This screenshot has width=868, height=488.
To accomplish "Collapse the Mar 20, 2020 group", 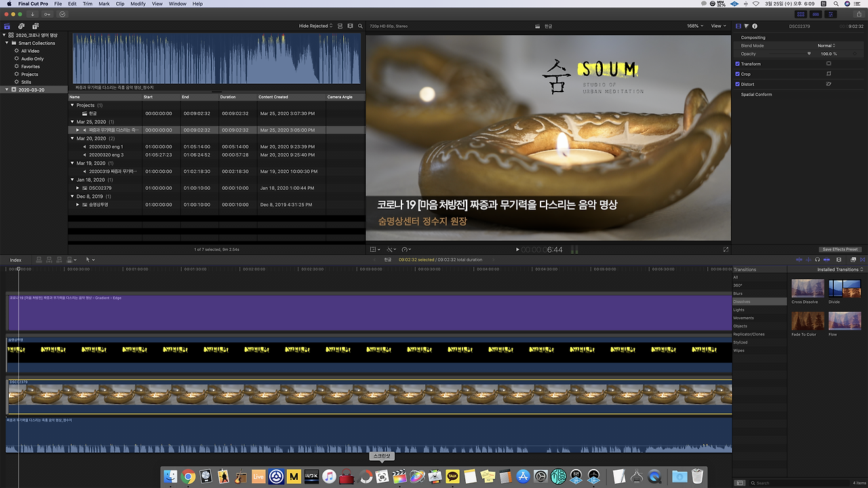I will 73,138.
